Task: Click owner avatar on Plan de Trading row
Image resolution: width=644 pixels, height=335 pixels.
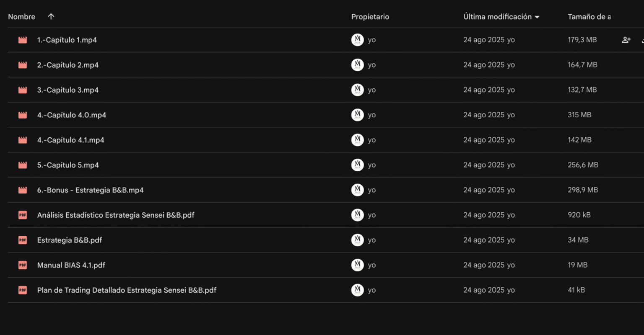Action: pyautogui.click(x=357, y=290)
